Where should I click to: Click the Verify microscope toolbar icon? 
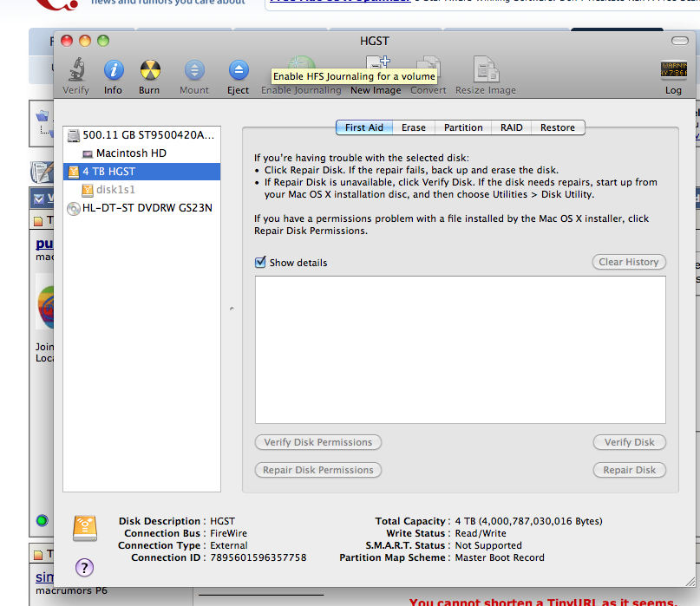pos(76,69)
